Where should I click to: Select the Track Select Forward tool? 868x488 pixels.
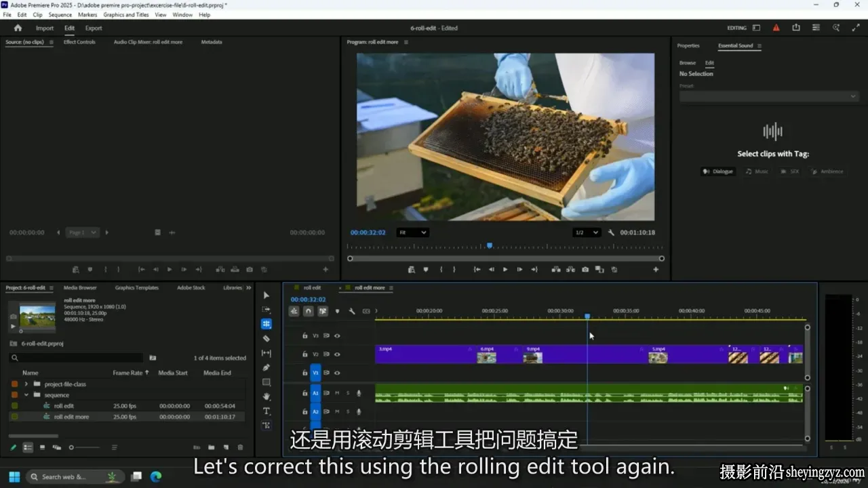point(266,310)
